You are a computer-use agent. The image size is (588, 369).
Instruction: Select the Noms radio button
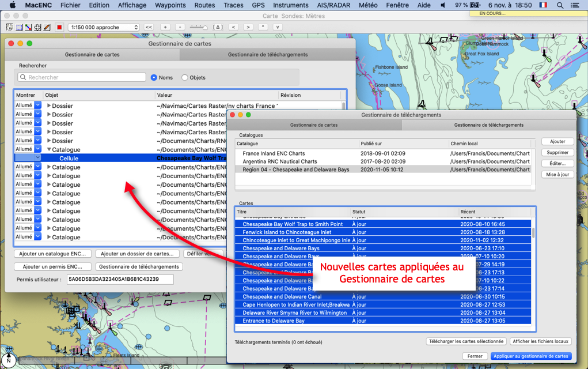[154, 77]
